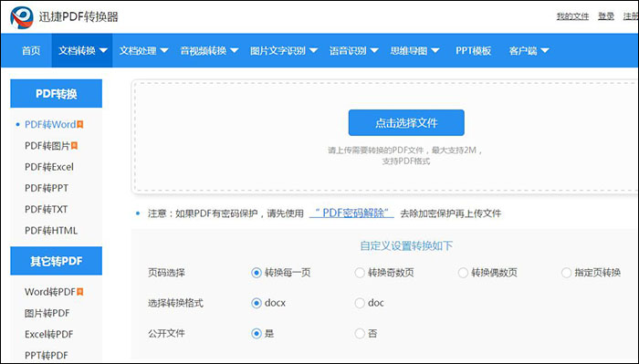Go to 首页 in the navigation bar

[31, 50]
